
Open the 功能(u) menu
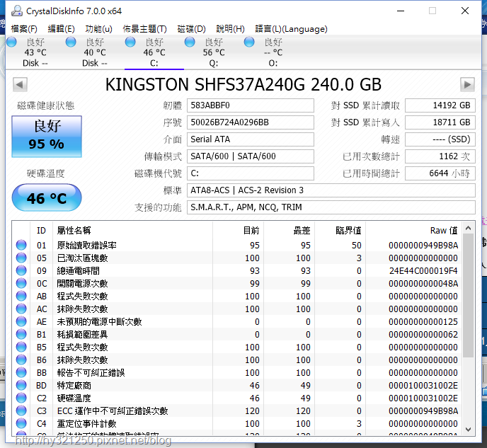pos(99,29)
